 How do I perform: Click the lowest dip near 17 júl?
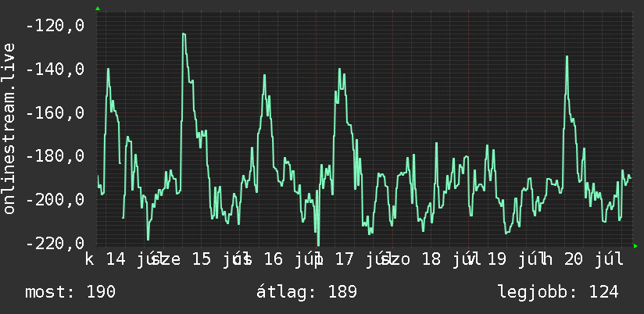(x=318, y=244)
